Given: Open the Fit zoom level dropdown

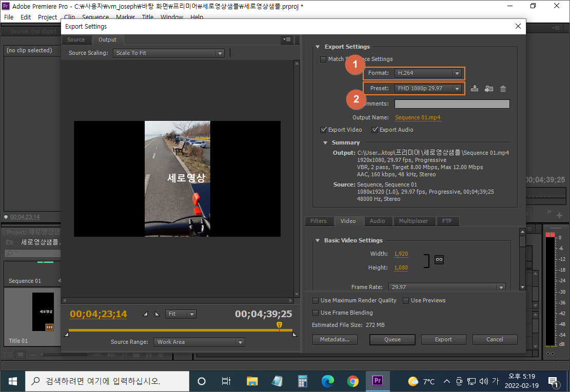Looking at the screenshot, I should point(181,314).
